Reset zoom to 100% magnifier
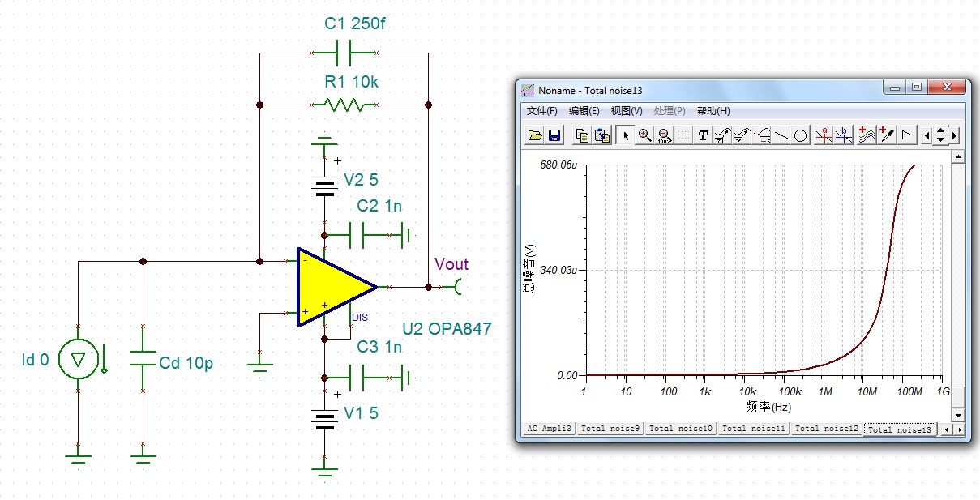Image resolution: width=980 pixels, height=500 pixels. 664,136
